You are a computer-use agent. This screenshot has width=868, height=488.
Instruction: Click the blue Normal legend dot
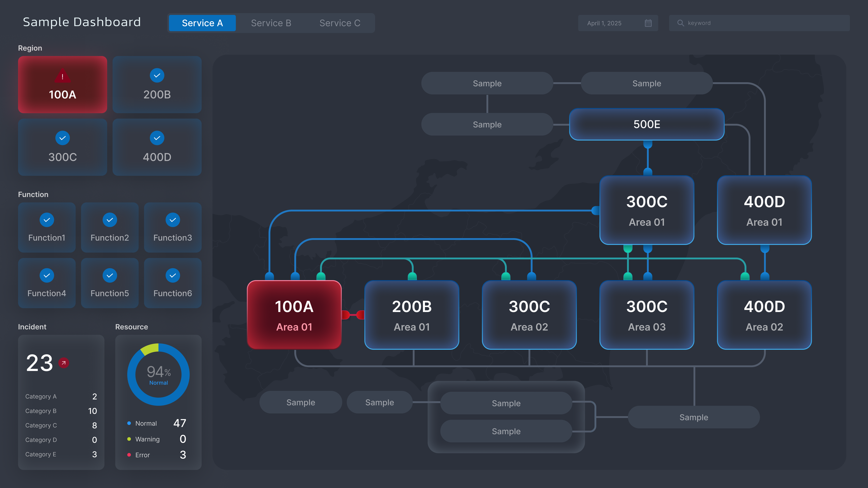[129, 423]
